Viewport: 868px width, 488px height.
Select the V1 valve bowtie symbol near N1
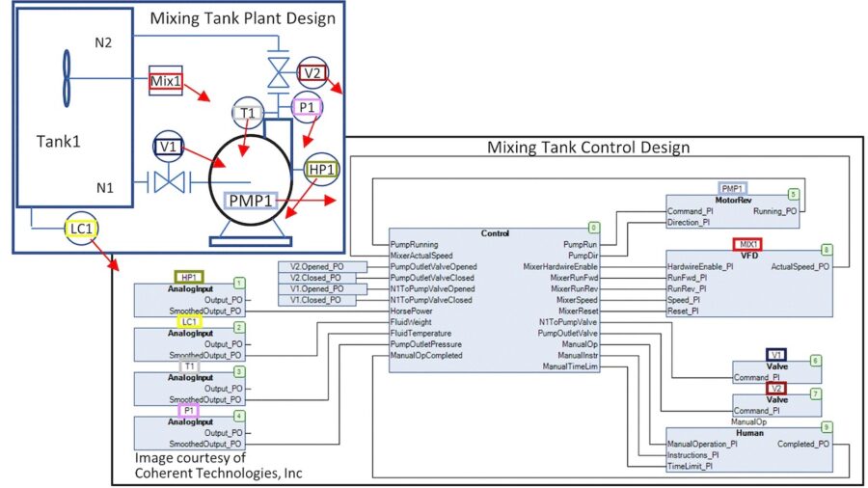point(169,182)
